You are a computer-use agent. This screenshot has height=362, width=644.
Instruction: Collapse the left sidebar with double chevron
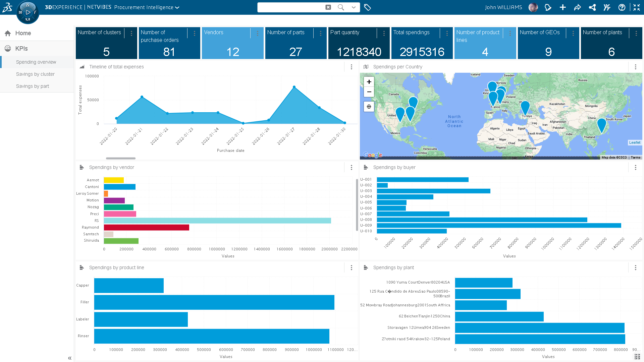[69, 358]
